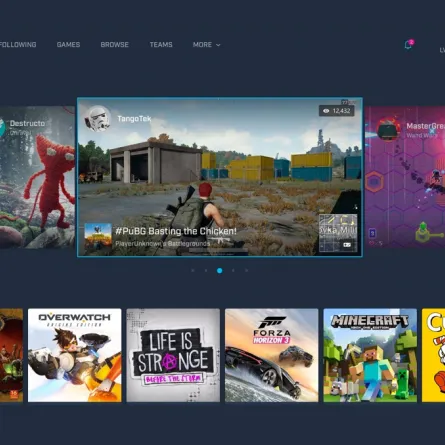Open MasterGrea's stream card
The image size is (445, 445).
point(405,177)
